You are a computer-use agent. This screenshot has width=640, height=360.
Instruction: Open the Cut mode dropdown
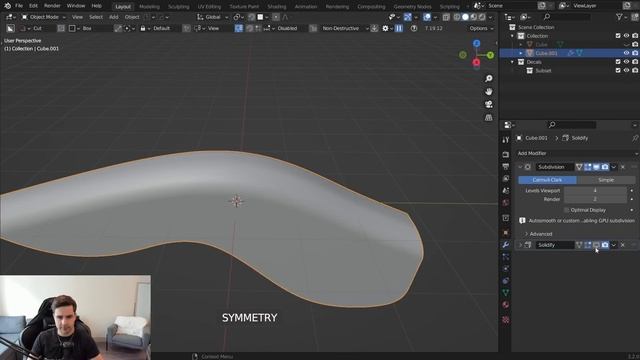coord(37,29)
